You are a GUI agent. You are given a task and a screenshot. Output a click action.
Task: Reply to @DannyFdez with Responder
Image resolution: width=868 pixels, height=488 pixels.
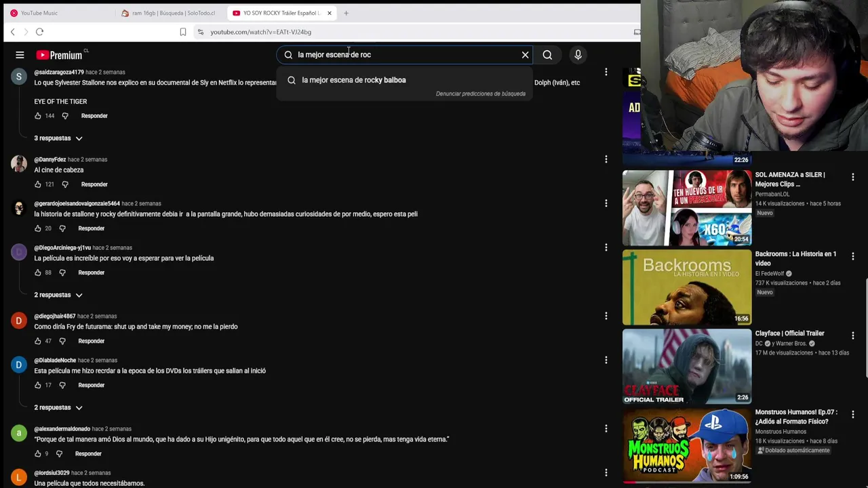point(94,184)
